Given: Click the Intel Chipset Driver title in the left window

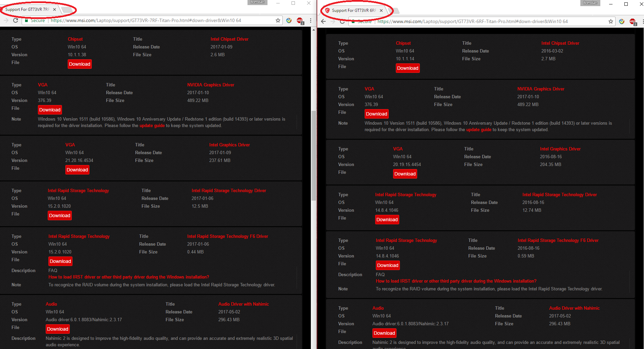Looking at the screenshot, I should tap(230, 39).
